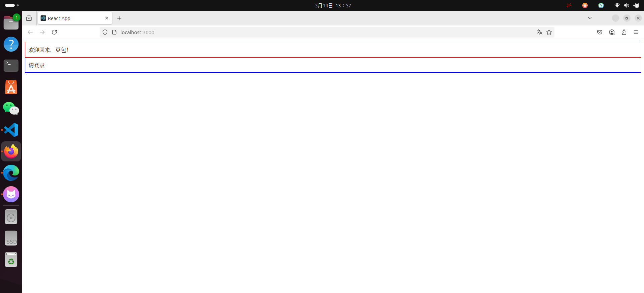Screen dimensions: 644x293
Task: Open the disc drive dock icon
Action: 11,217
